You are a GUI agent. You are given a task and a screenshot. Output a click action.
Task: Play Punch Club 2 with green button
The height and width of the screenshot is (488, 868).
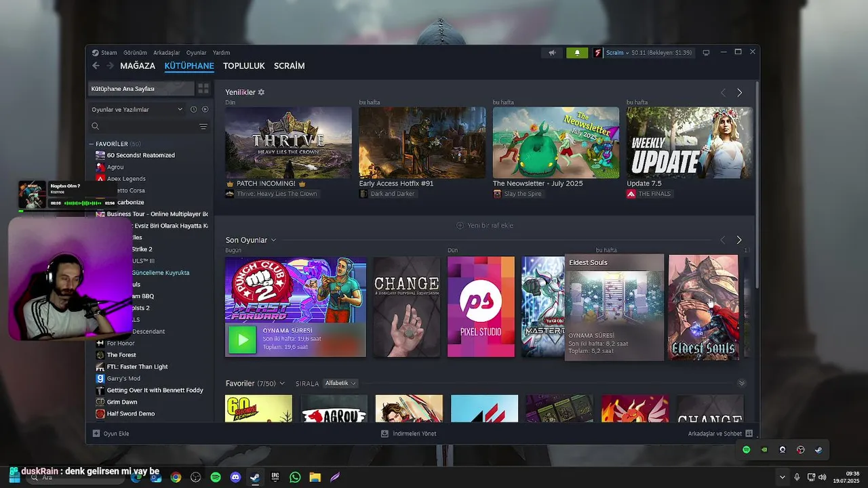(242, 340)
